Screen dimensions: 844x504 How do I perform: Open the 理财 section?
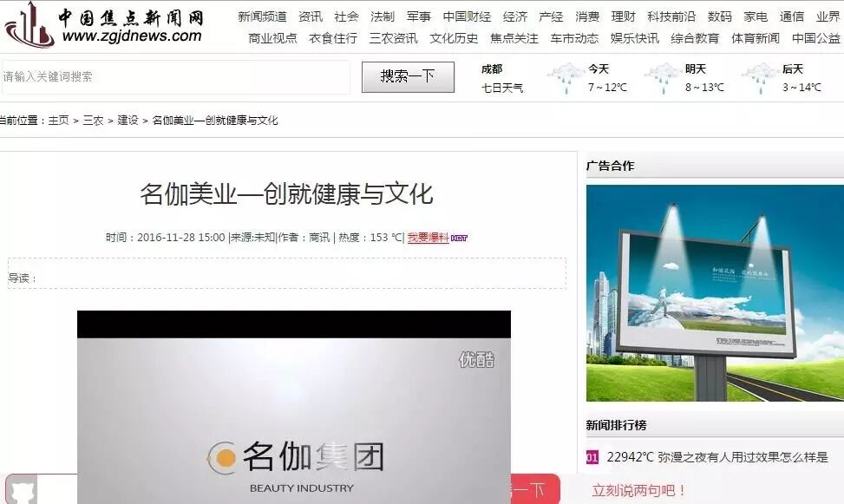(x=624, y=16)
